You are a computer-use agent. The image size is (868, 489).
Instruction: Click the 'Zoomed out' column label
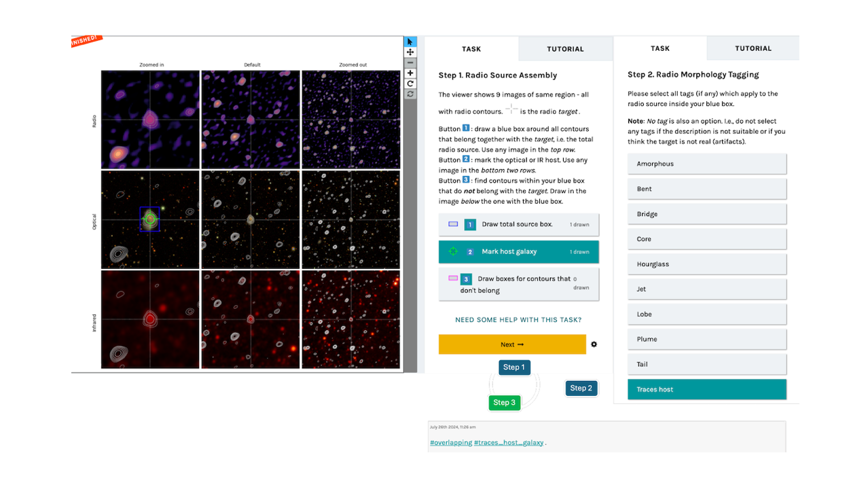(353, 65)
